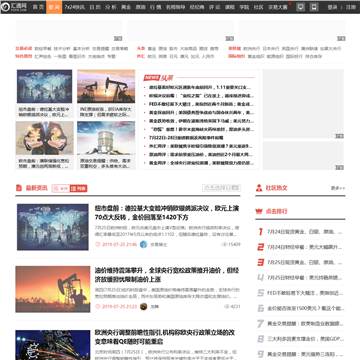360x360 pixels.
Task: Switch to card view toggle
Action: coord(61,188)
